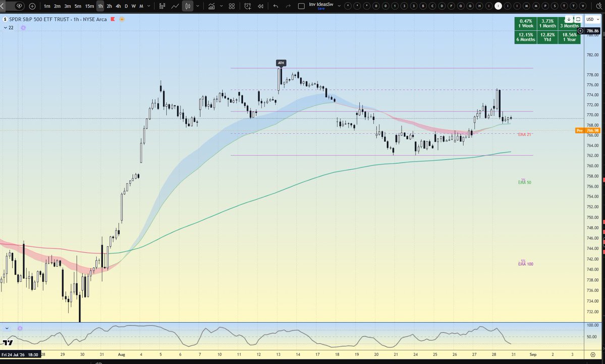
Task: Start bar replay with the rewind icon
Action: pos(261,6)
